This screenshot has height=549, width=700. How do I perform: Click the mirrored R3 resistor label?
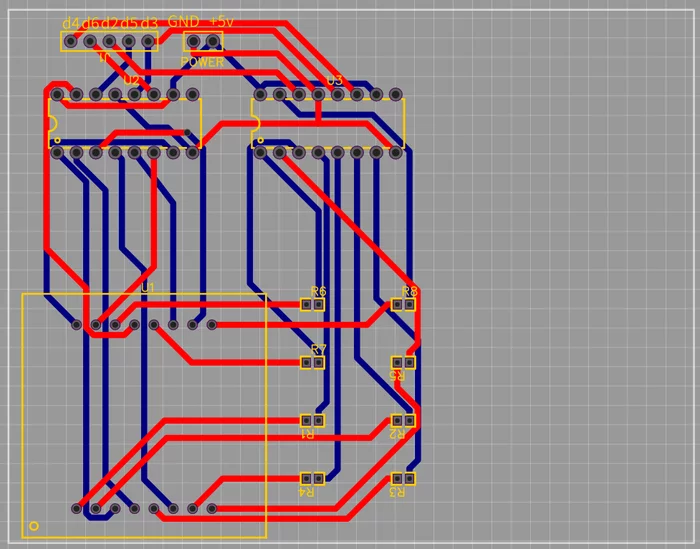(397, 492)
